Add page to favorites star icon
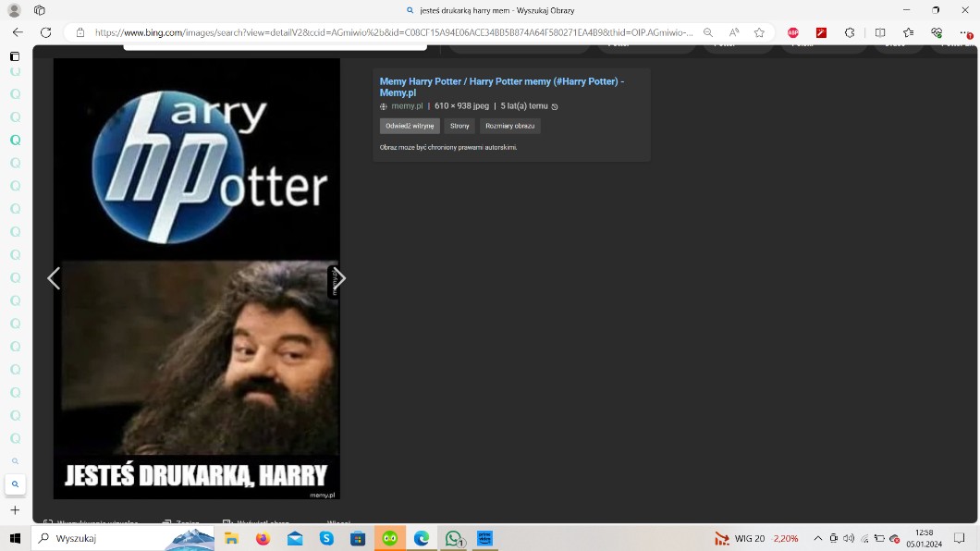Viewport: 980px width, 551px height. coord(759,32)
